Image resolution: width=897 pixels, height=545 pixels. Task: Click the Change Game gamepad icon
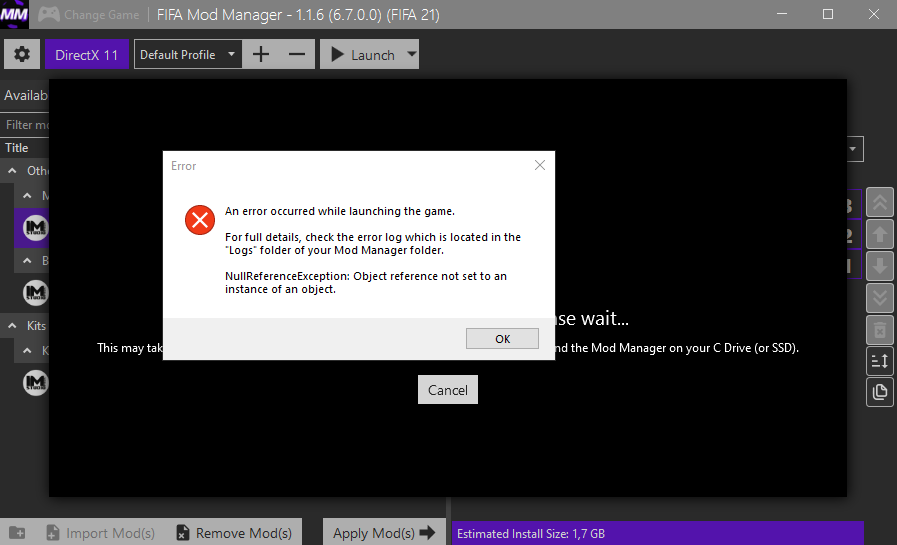click(x=49, y=14)
